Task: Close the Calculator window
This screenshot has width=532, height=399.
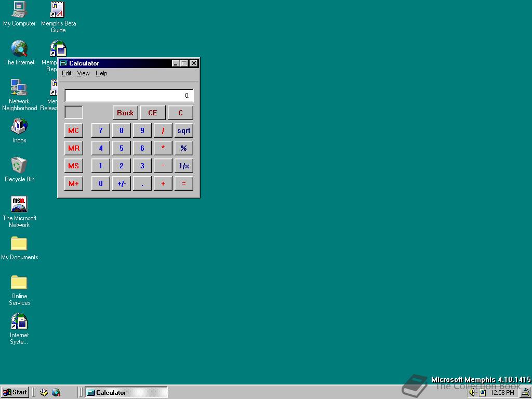Action: (x=193, y=63)
